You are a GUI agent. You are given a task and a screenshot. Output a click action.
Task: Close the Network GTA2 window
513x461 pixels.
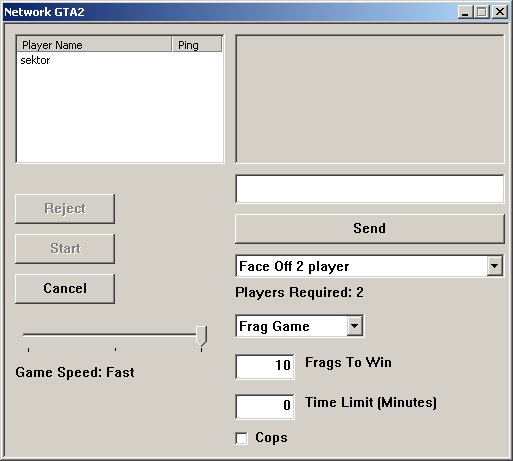pos(500,12)
